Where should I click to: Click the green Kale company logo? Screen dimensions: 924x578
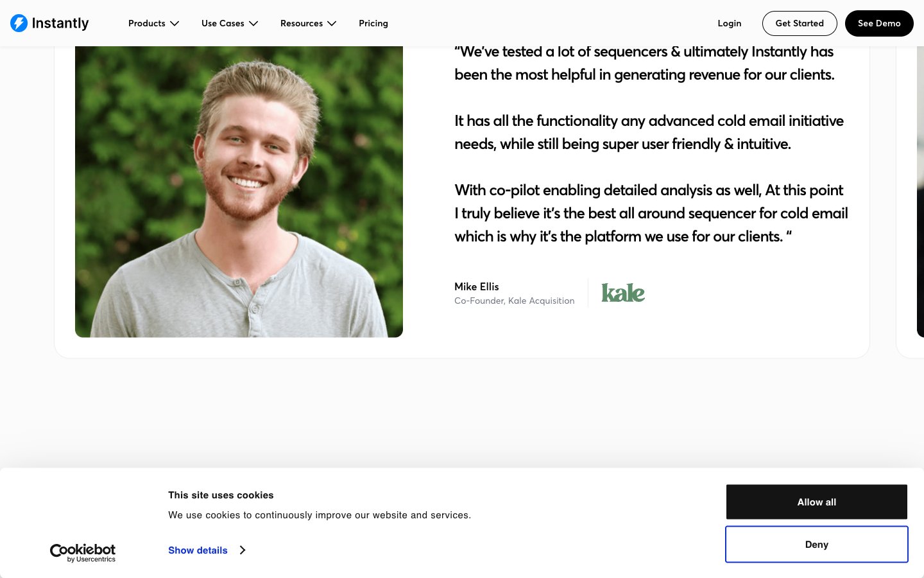[623, 293]
